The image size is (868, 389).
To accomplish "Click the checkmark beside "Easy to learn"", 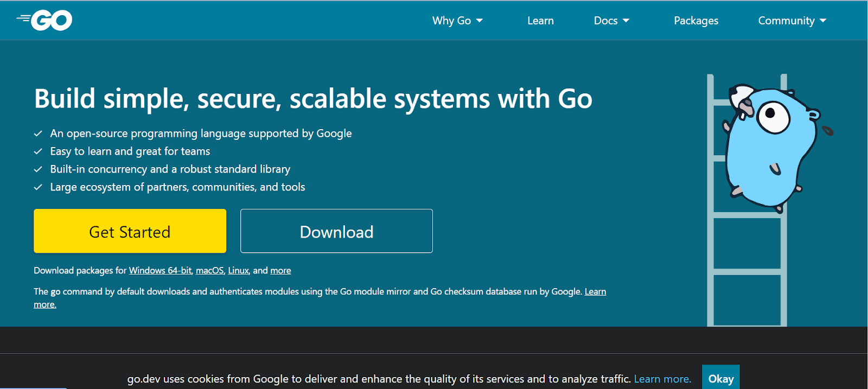I will 38,151.
